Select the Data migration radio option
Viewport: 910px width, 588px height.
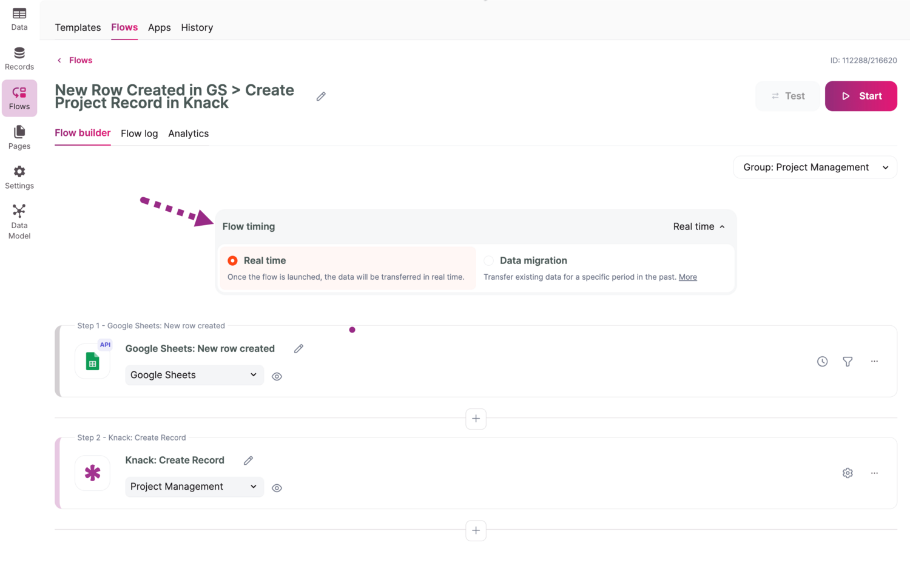click(489, 261)
